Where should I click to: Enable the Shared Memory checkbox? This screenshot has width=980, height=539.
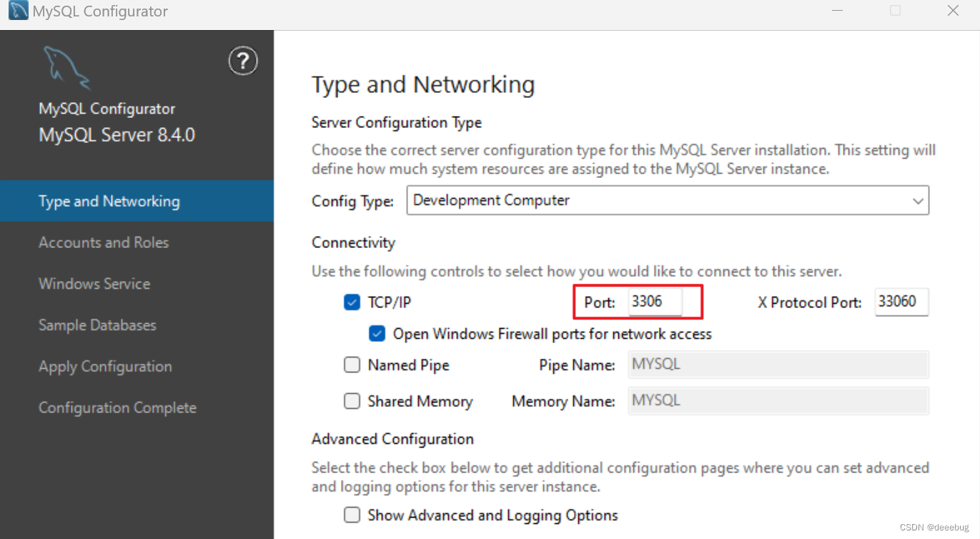352,401
